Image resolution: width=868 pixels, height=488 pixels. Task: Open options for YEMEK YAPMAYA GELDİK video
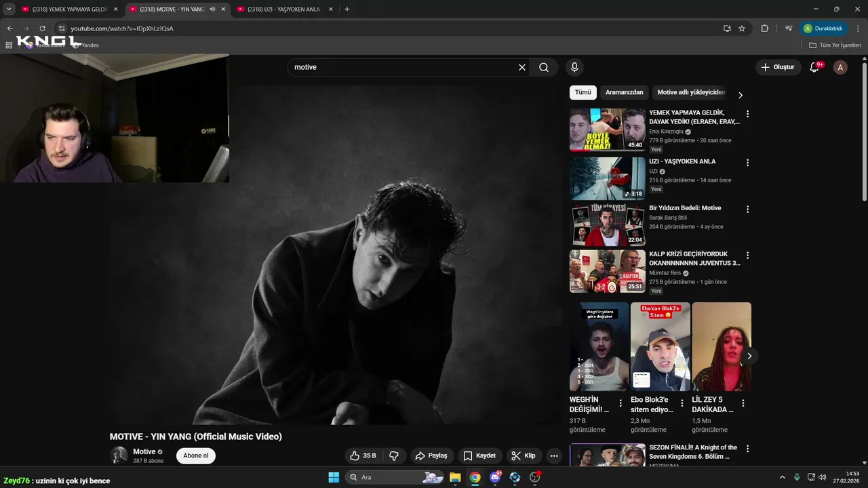[x=747, y=114]
